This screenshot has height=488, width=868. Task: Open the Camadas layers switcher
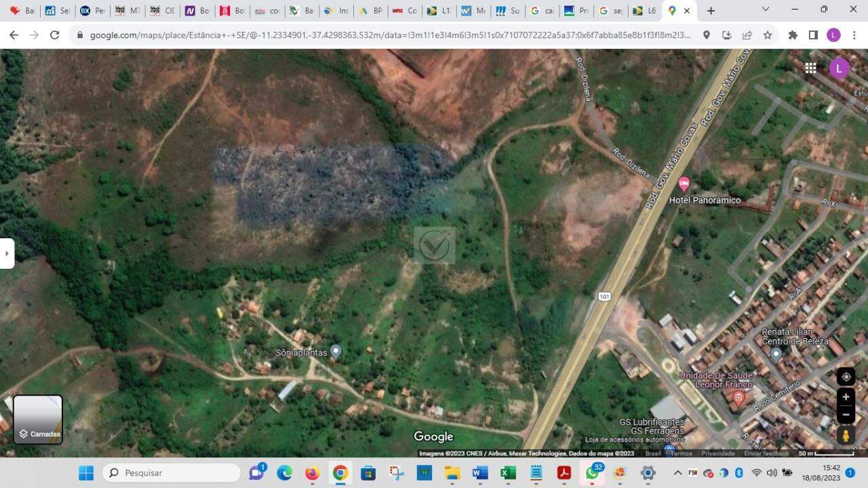pos(38,419)
